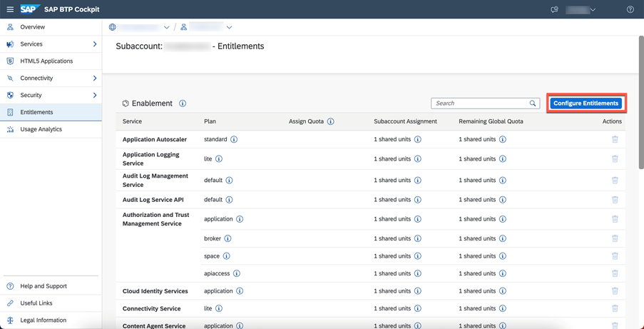
Task: Show info for Audit Log Management default plan
Action: (x=229, y=180)
